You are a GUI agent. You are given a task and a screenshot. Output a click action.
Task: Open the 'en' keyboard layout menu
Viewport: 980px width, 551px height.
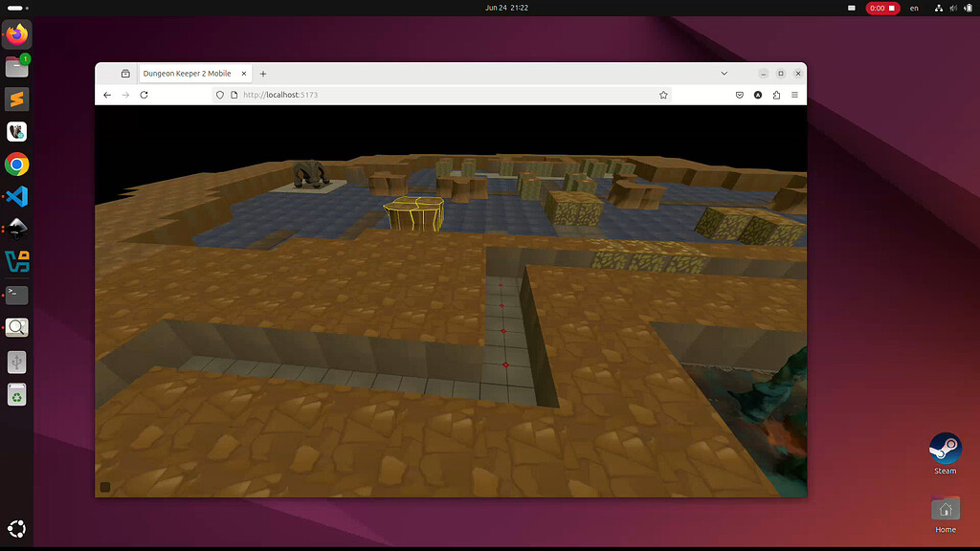tap(914, 8)
